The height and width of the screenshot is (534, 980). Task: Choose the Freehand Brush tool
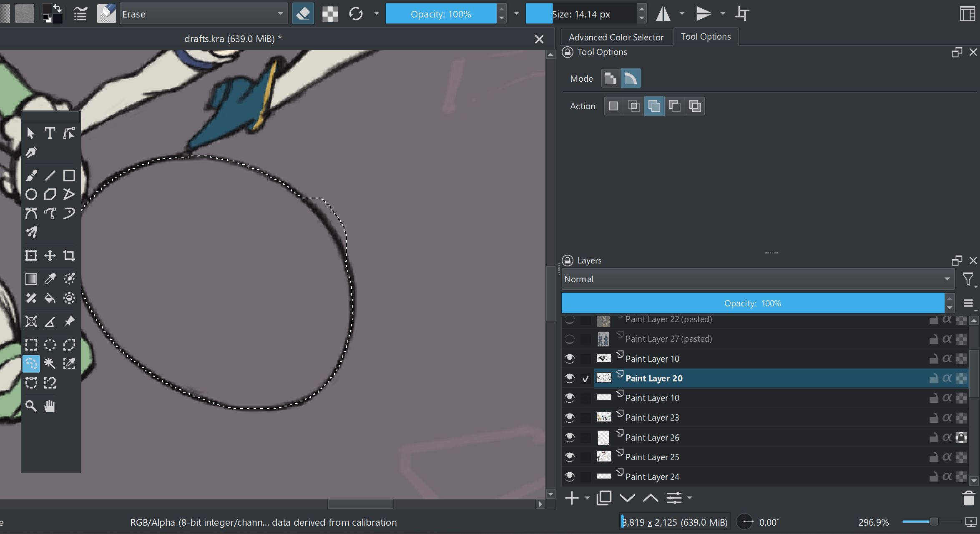coord(31,175)
